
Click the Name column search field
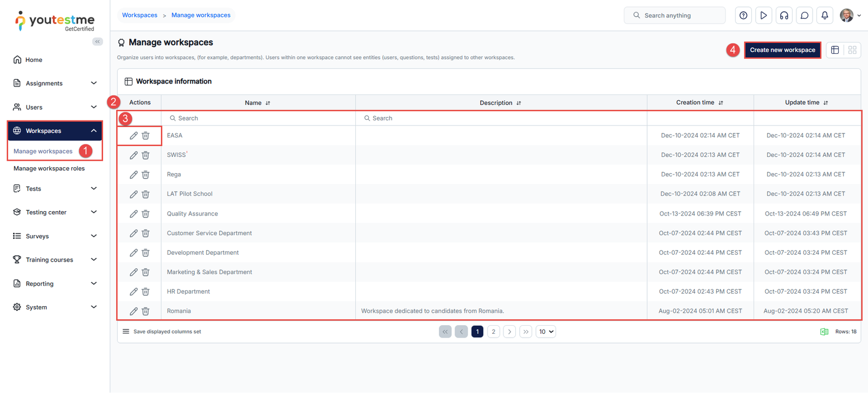(x=258, y=118)
